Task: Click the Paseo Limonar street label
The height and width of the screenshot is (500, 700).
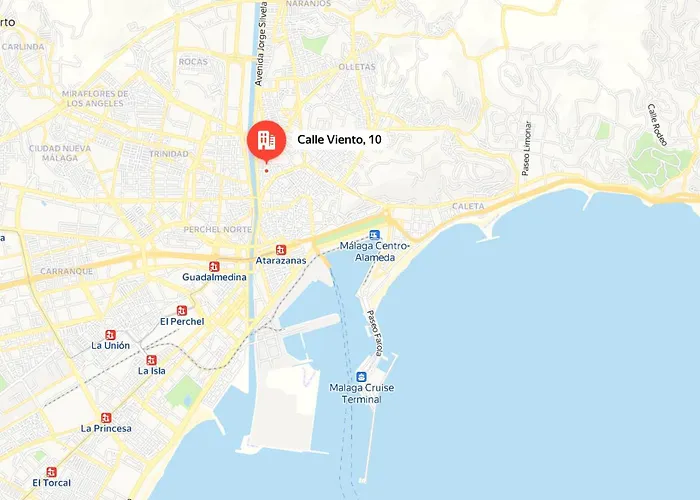Action: [527, 148]
